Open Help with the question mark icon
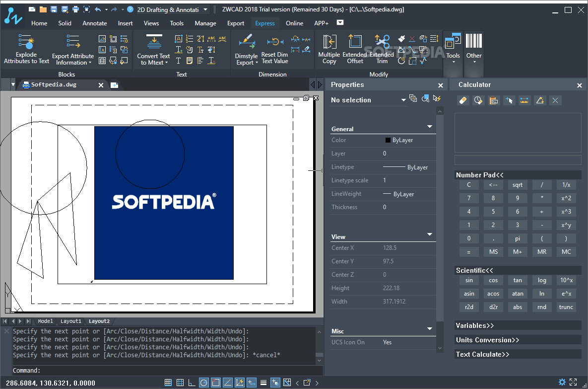This screenshot has width=588, height=389. (x=130, y=9)
